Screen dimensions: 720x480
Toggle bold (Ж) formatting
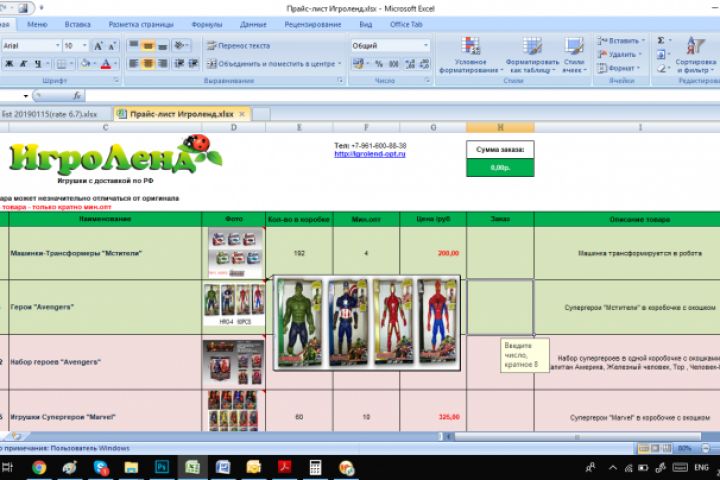9,64
